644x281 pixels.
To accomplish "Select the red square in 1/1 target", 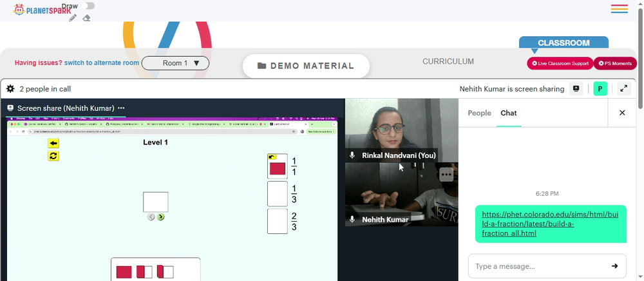I will pos(277,169).
